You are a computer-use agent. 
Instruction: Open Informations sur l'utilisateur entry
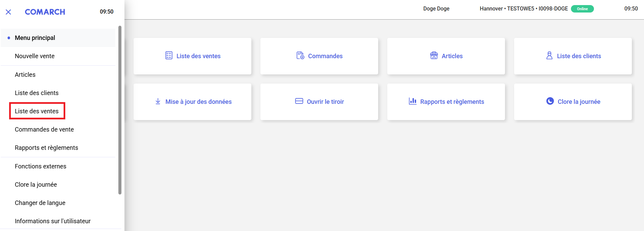pyautogui.click(x=53, y=221)
